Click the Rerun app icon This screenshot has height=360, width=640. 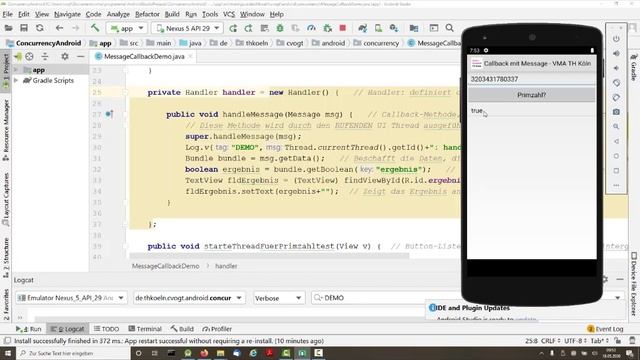(233, 28)
